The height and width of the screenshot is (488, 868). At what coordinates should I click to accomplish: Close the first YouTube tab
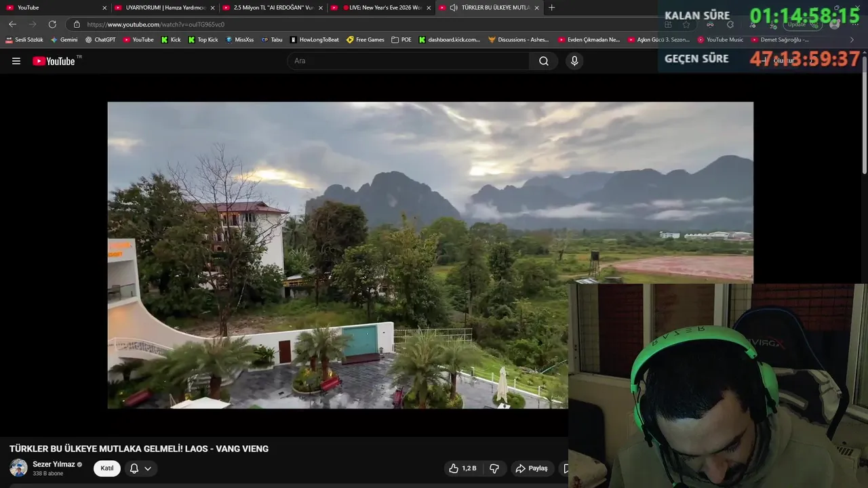pos(104,7)
